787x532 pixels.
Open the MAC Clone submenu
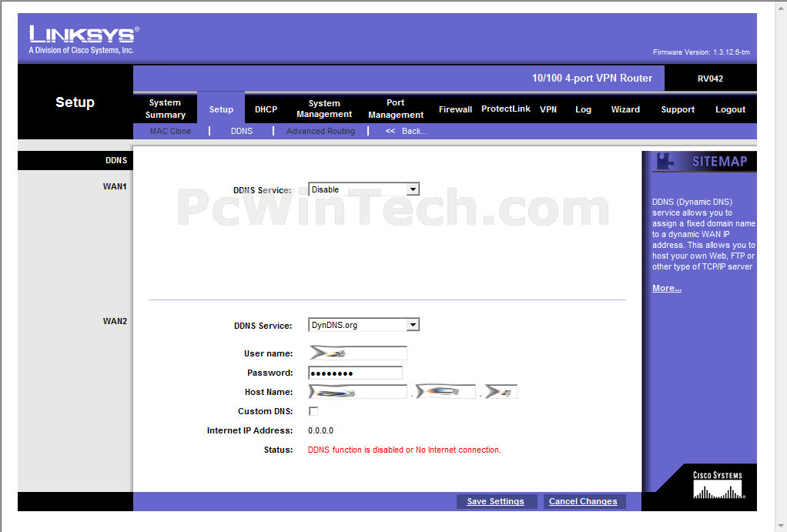170,131
